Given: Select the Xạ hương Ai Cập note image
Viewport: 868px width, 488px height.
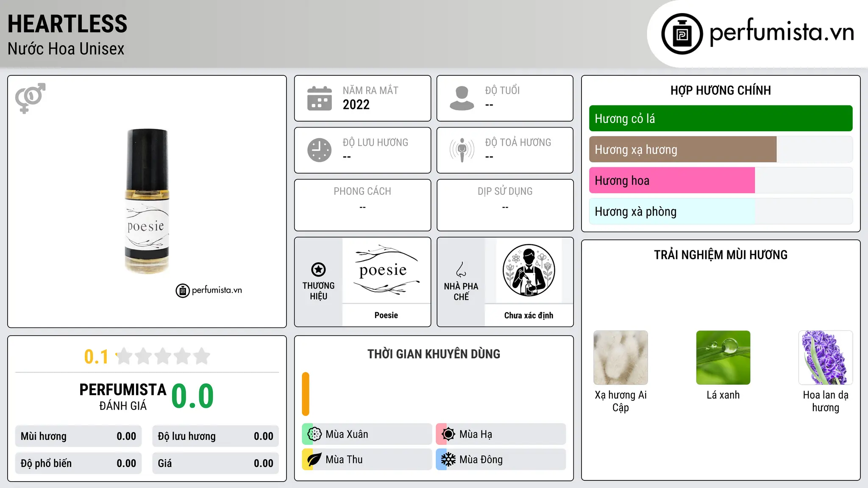Looking at the screenshot, I should coord(620,358).
